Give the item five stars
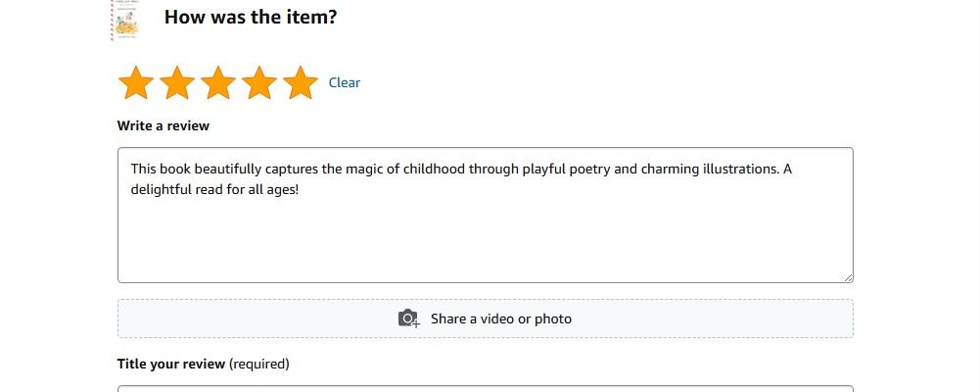This screenshot has width=980, height=392. click(x=301, y=82)
